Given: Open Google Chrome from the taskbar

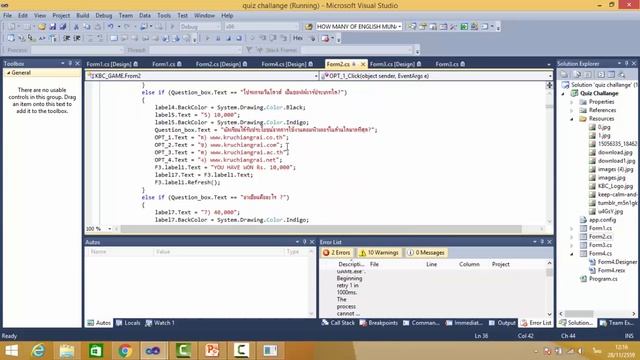Looking at the screenshot, I should [125, 351].
